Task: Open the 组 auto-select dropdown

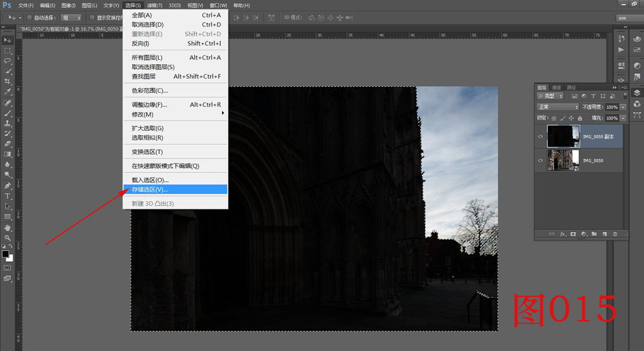Action: pyautogui.click(x=71, y=18)
